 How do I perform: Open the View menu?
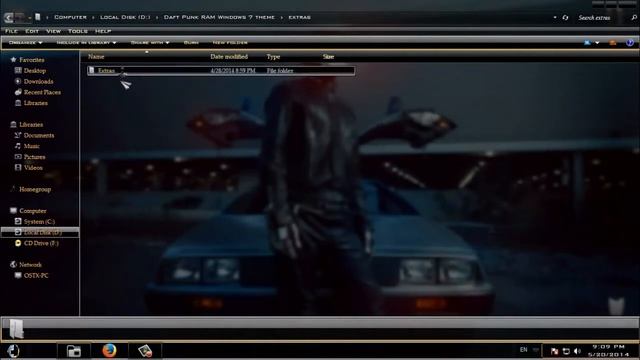[x=53, y=31]
